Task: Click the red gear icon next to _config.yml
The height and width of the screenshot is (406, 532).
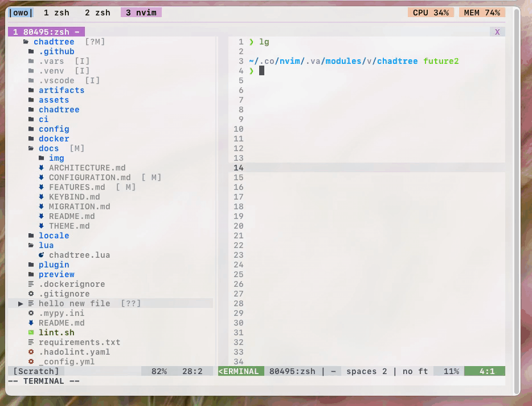Action: [31, 362]
